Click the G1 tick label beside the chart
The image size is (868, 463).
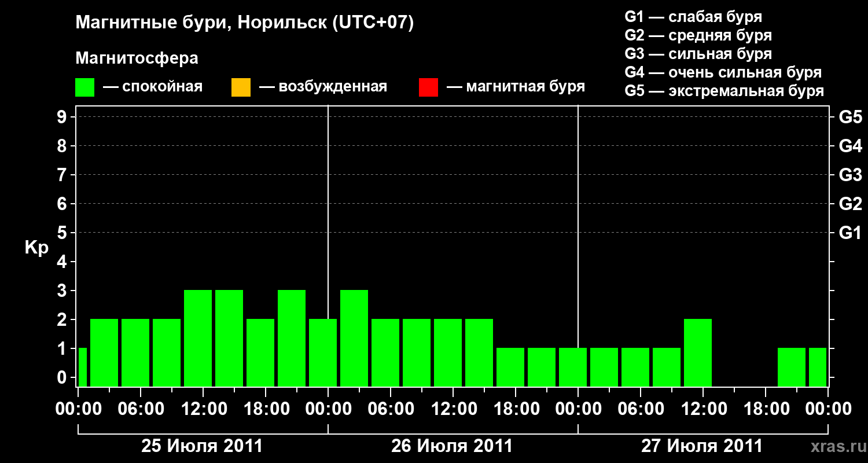click(x=850, y=233)
